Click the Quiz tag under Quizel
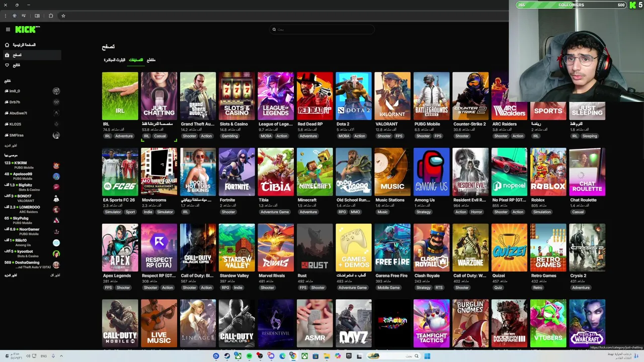The width and height of the screenshot is (644, 362). 498,288
